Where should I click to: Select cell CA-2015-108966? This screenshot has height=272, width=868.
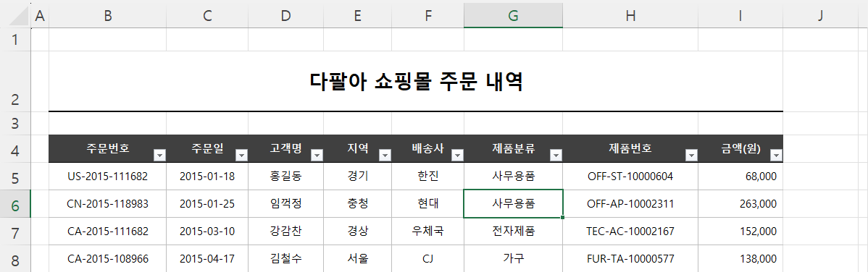point(108,258)
